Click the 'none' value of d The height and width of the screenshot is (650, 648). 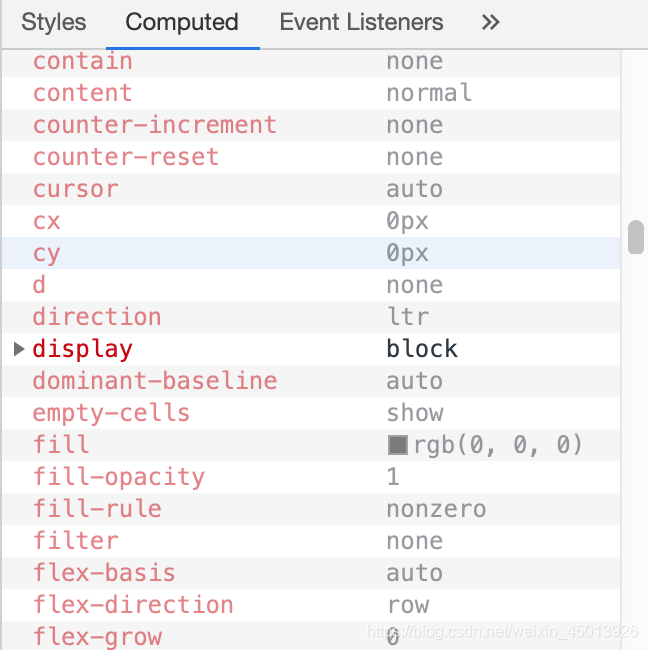point(415,285)
